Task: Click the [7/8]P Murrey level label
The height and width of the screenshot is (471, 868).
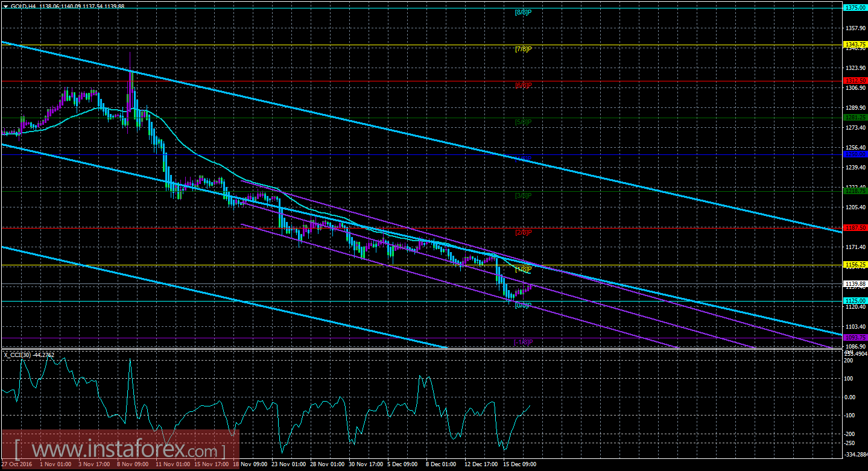Action: tap(523, 49)
